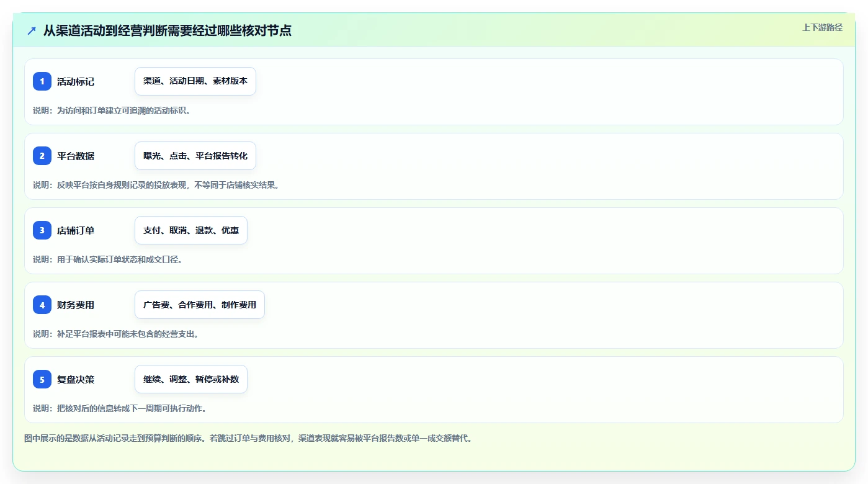Screen dimensions: 868x484
Task: Select the 上下游路径 label in header
Action: click(x=822, y=27)
